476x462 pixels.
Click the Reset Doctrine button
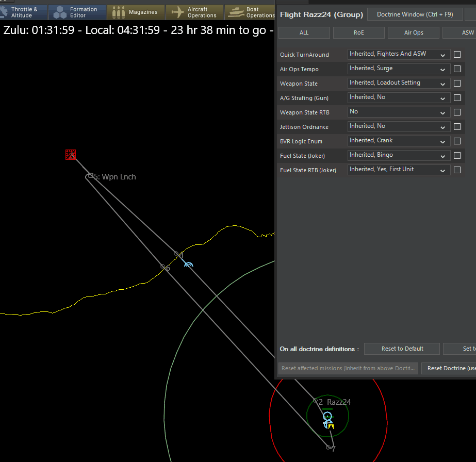[449, 368]
